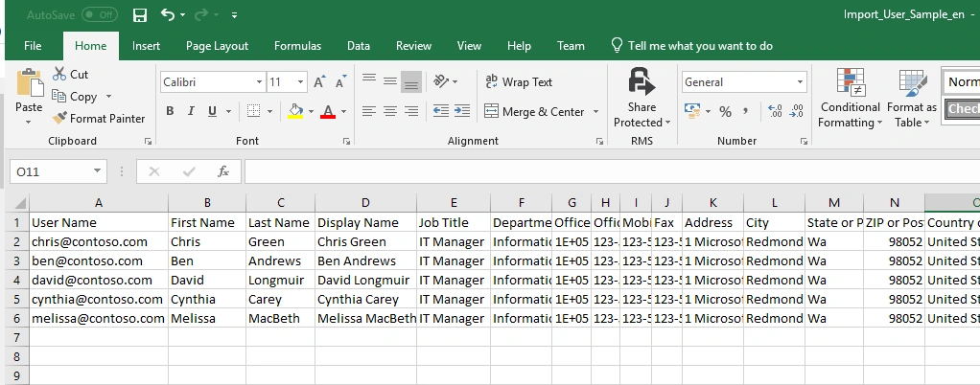The height and width of the screenshot is (385, 980).
Task: Undo the last action
Action: (168, 14)
